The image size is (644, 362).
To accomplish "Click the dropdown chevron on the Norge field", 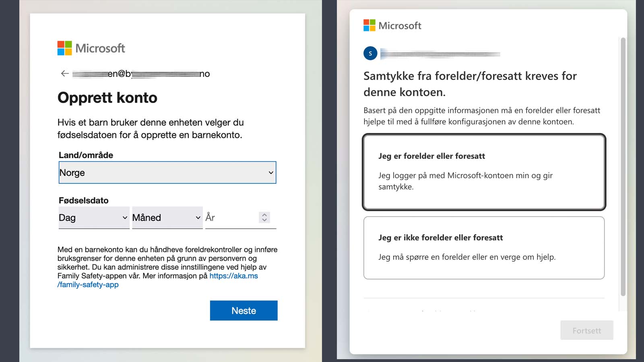I will pyautogui.click(x=271, y=173).
